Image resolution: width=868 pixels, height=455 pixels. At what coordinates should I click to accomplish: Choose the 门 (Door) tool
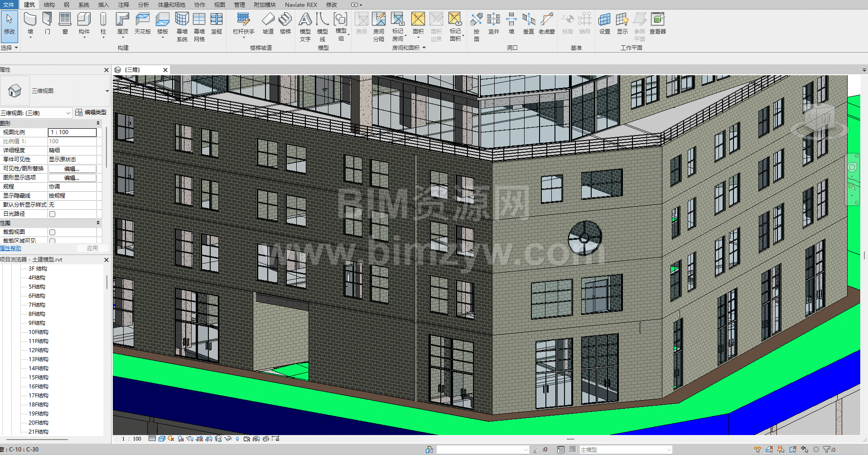(47, 24)
